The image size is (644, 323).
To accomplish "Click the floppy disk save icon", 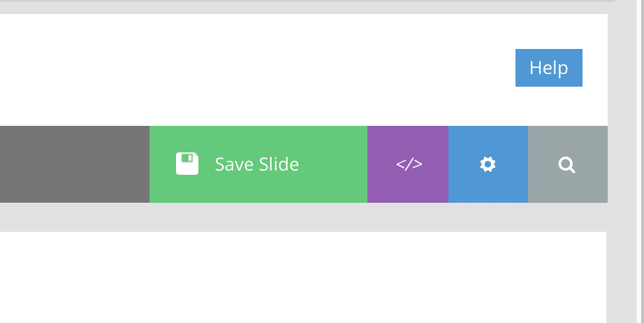I will click(x=187, y=164).
